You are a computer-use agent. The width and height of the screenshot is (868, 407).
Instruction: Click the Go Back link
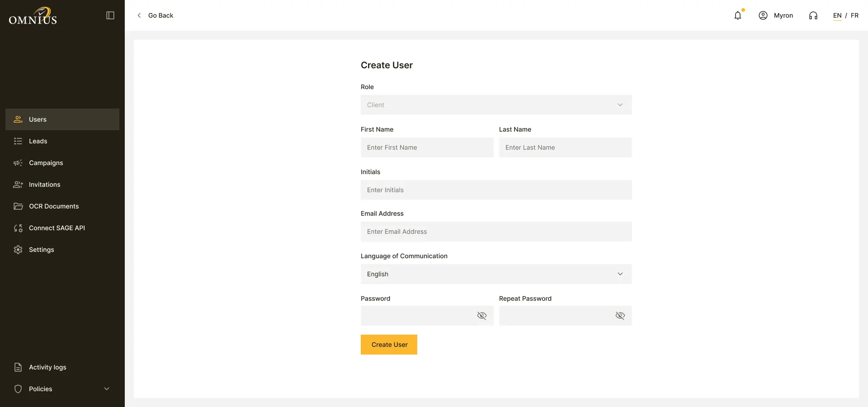point(155,15)
